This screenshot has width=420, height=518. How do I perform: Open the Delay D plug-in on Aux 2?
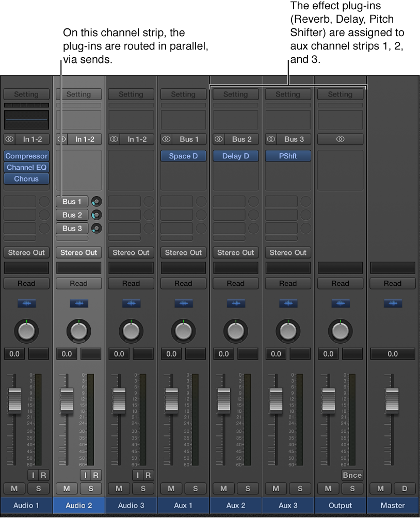pos(235,155)
